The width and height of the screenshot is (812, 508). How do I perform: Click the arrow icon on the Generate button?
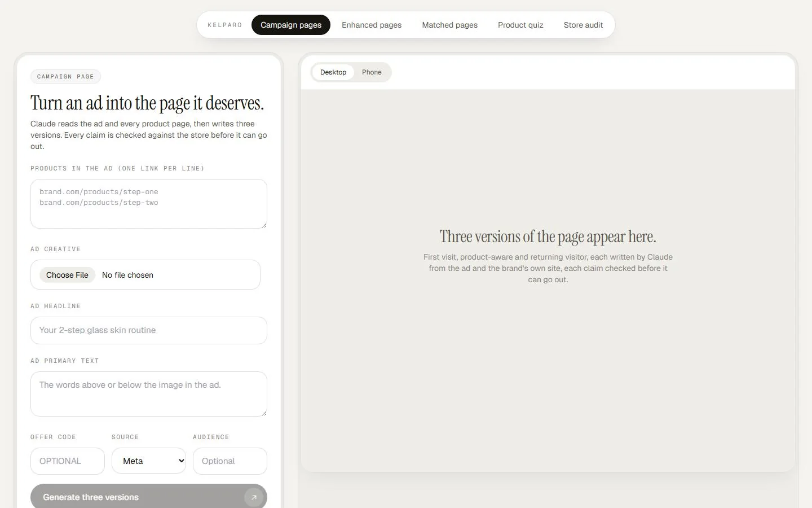pyautogui.click(x=254, y=497)
